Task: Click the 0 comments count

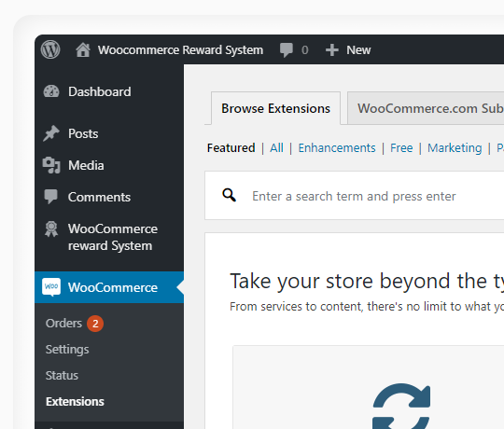Action: click(304, 50)
